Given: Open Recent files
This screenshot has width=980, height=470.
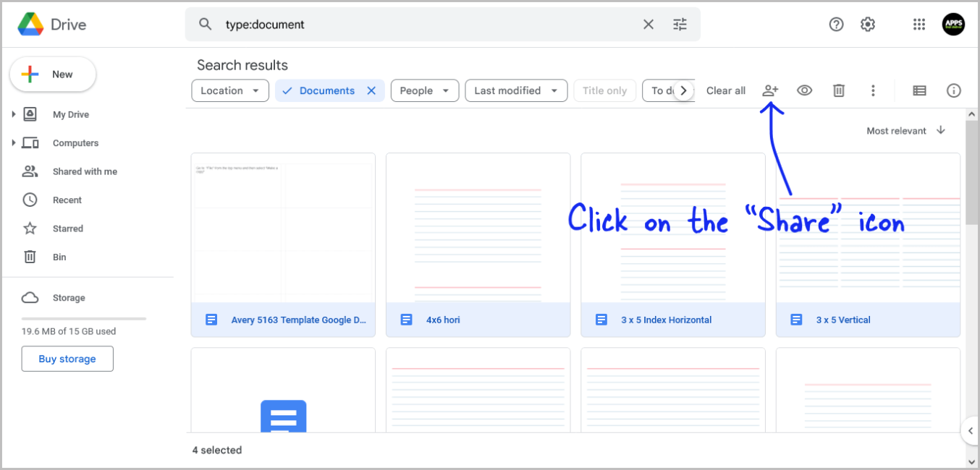Looking at the screenshot, I should coord(67,200).
